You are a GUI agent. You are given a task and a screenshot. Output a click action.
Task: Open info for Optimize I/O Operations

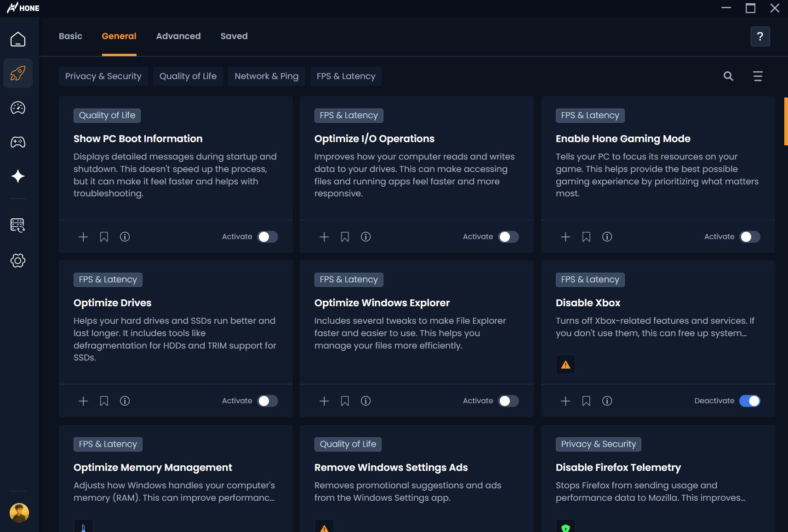click(366, 237)
